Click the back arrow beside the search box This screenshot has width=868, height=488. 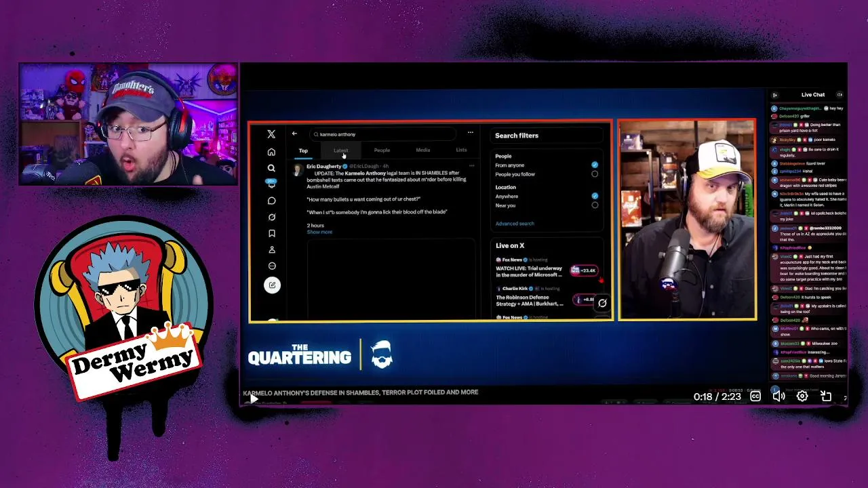click(x=294, y=134)
